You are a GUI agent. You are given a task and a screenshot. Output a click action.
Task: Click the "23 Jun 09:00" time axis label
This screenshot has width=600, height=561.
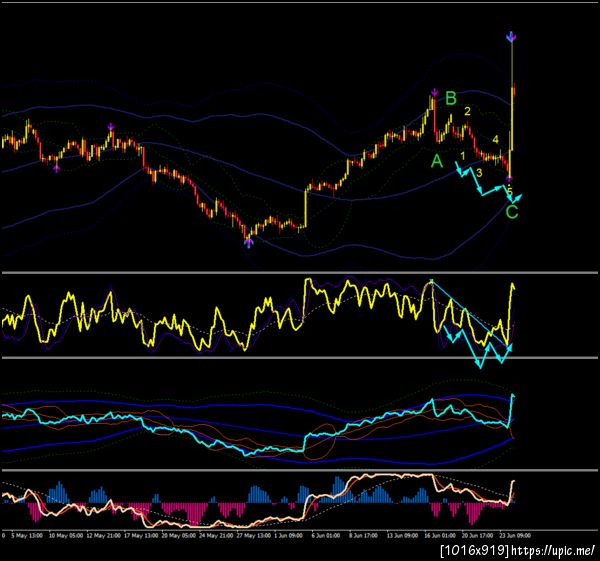point(514,535)
